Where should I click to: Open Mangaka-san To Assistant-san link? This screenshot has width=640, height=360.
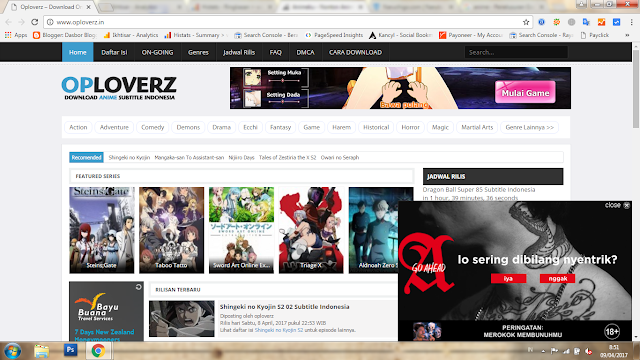(189, 158)
